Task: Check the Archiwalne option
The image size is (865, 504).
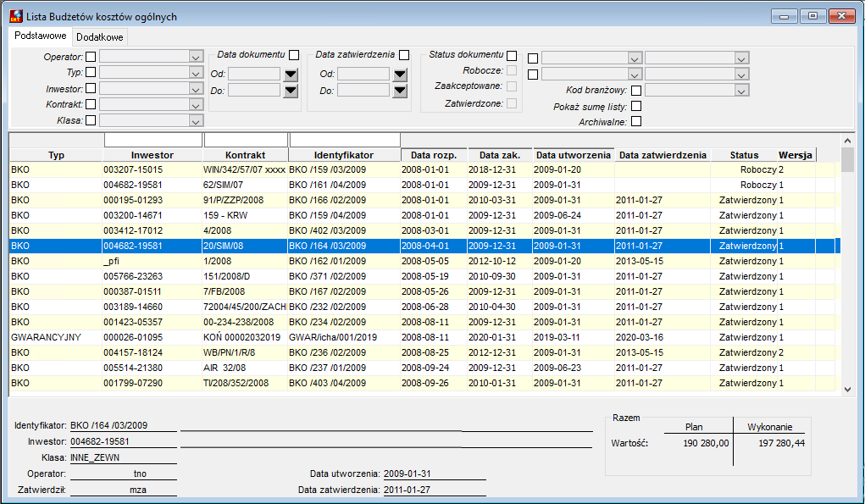Action: [636, 121]
